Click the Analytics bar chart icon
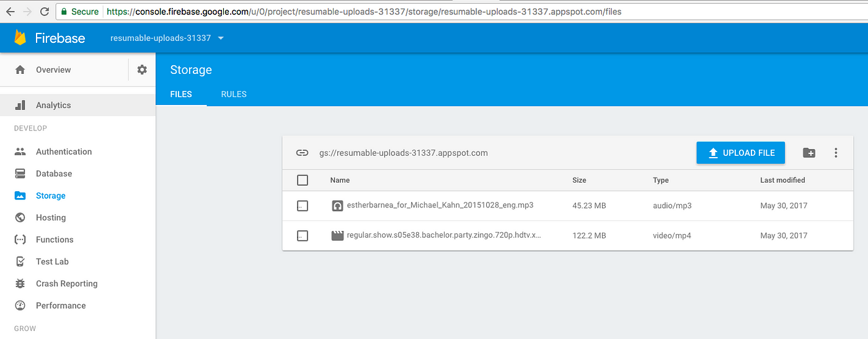 [x=20, y=105]
